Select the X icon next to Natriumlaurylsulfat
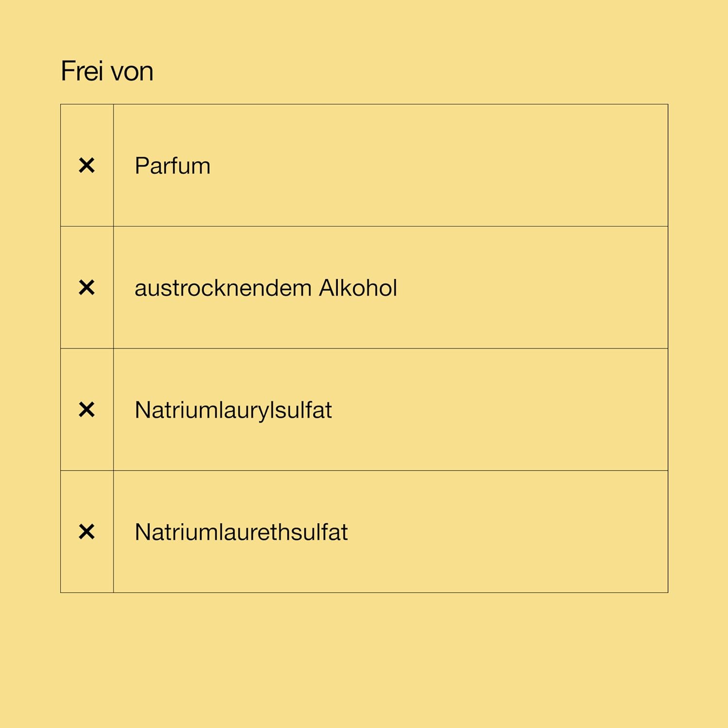Image resolution: width=728 pixels, height=728 pixels. (x=87, y=410)
